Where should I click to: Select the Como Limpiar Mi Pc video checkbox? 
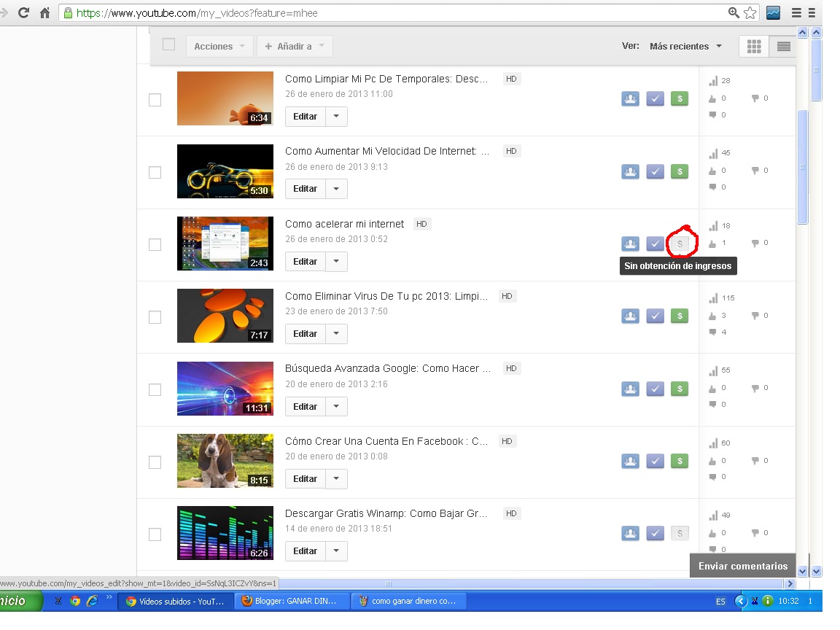click(155, 100)
